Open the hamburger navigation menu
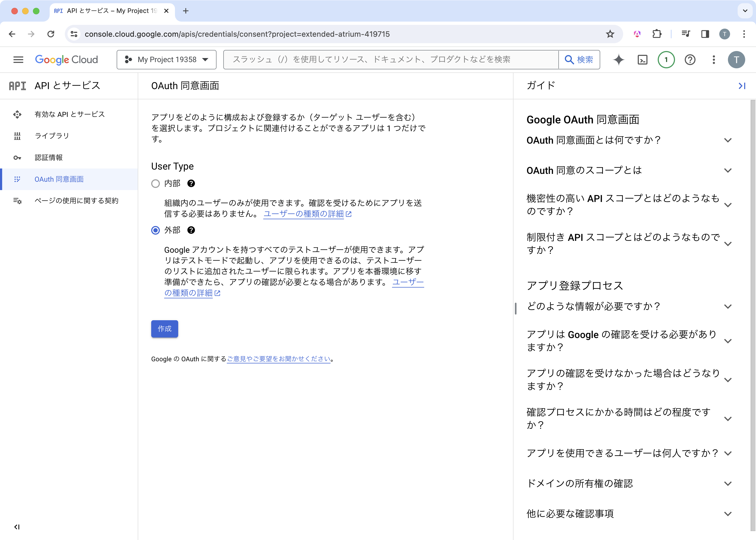This screenshot has height=540, width=756. click(x=18, y=59)
